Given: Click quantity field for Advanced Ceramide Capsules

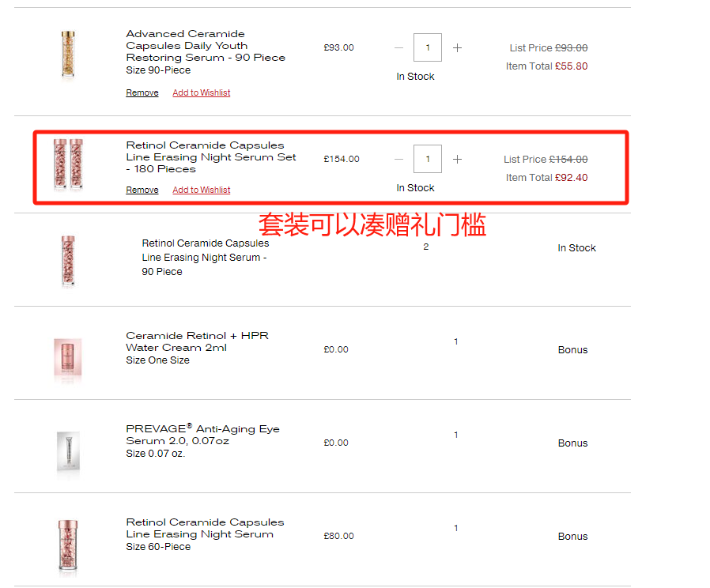Looking at the screenshot, I should pos(428,47).
